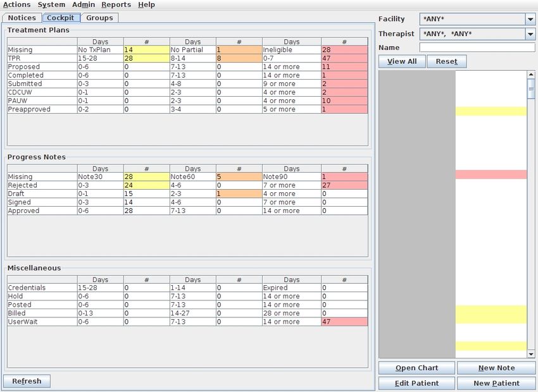
Task: Click the Open Chart button
Action: [x=416, y=368]
